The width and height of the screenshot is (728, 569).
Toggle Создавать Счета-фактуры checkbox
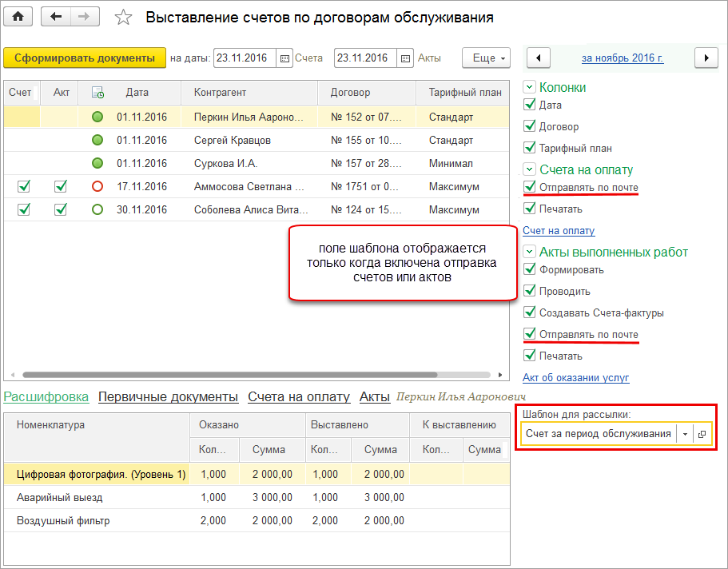tap(529, 312)
